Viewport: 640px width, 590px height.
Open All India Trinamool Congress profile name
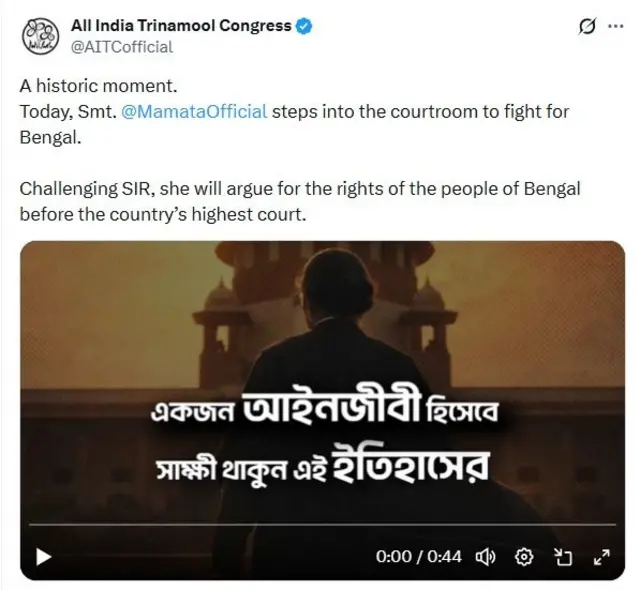pos(181,26)
